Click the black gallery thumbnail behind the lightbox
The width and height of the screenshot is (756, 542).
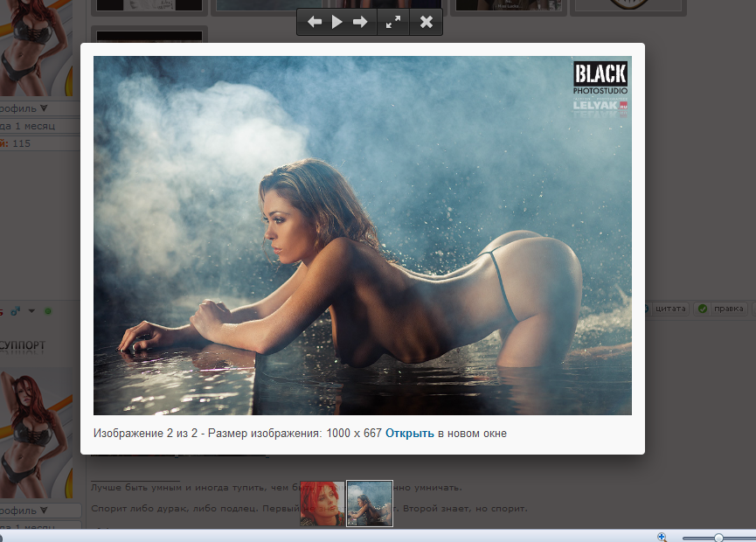[x=149, y=37]
